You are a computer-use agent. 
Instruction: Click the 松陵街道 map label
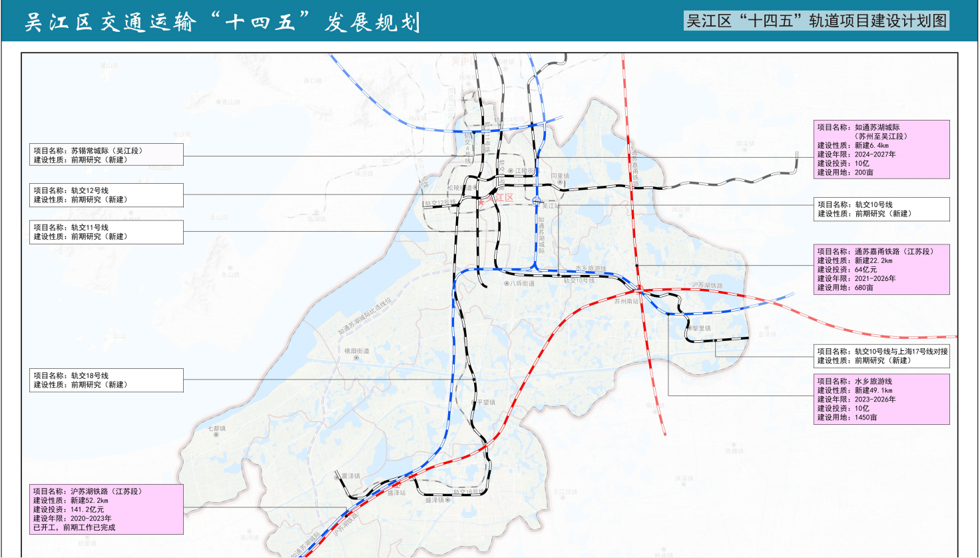pos(459,188)
